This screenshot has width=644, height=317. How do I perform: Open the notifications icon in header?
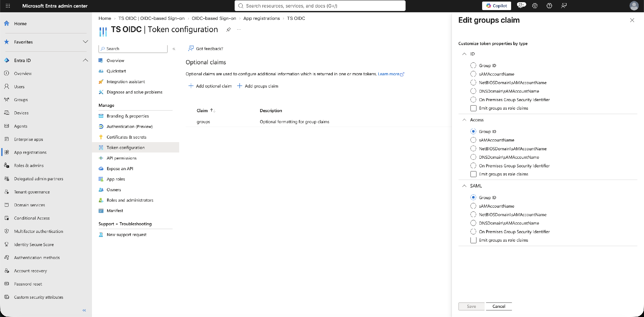tap(521, 5)
